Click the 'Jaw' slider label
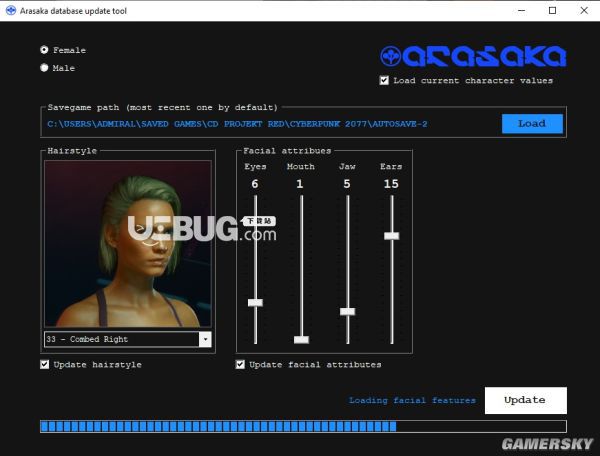 tap(347, 166)
